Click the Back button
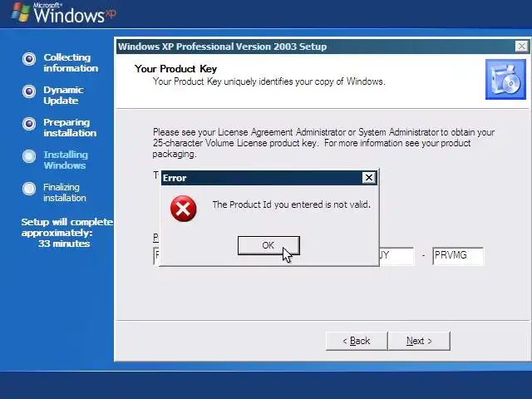532x399 pixels. coord(357,341)
